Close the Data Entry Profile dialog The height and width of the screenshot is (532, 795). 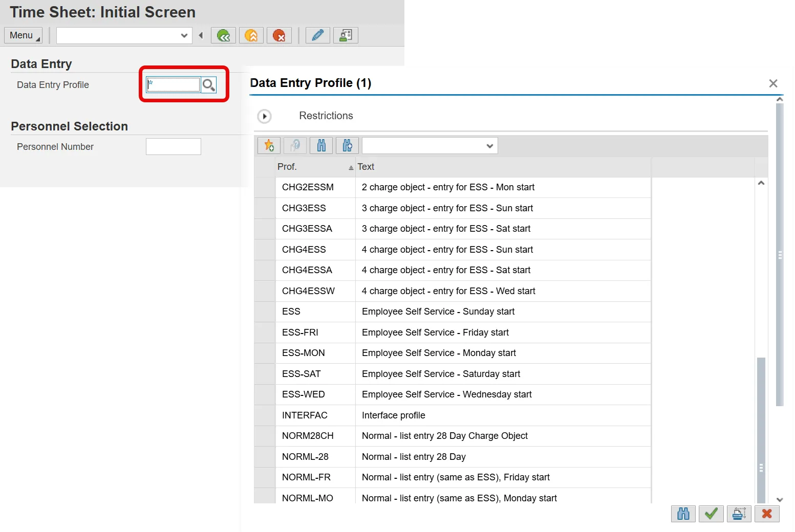click(x=773, y=83)
